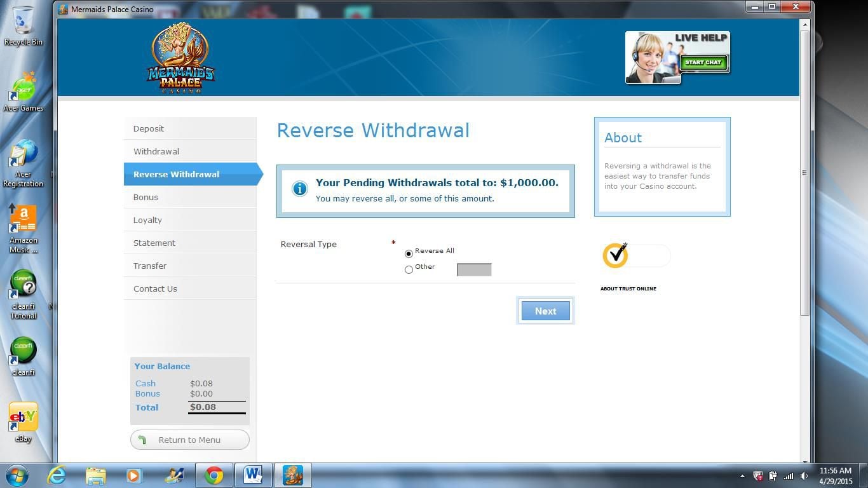Click the Norton checkmark trust seal
The width and height of the screenshot is (868, 488).
(x=616, y=255)
